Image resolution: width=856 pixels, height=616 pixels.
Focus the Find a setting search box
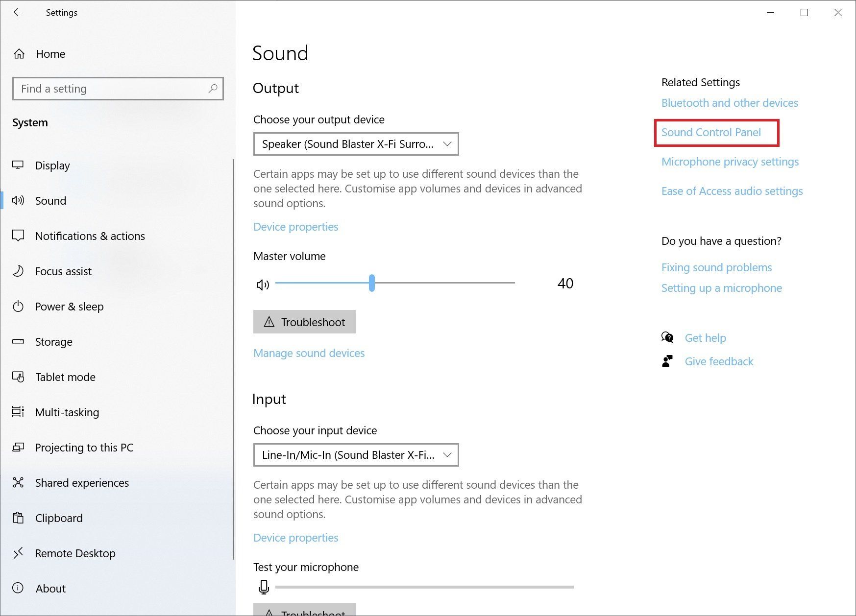(x=112, y=89)
